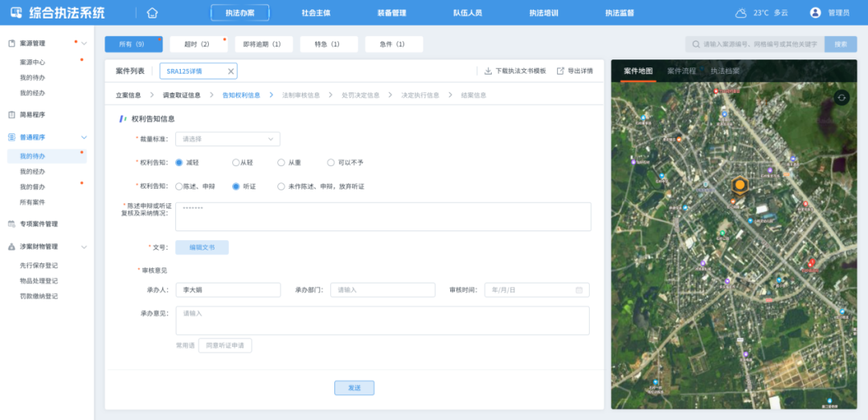The image size is (868, 420).
Task: Switch to the 案件流程 tab
Action: pos(682,71)
